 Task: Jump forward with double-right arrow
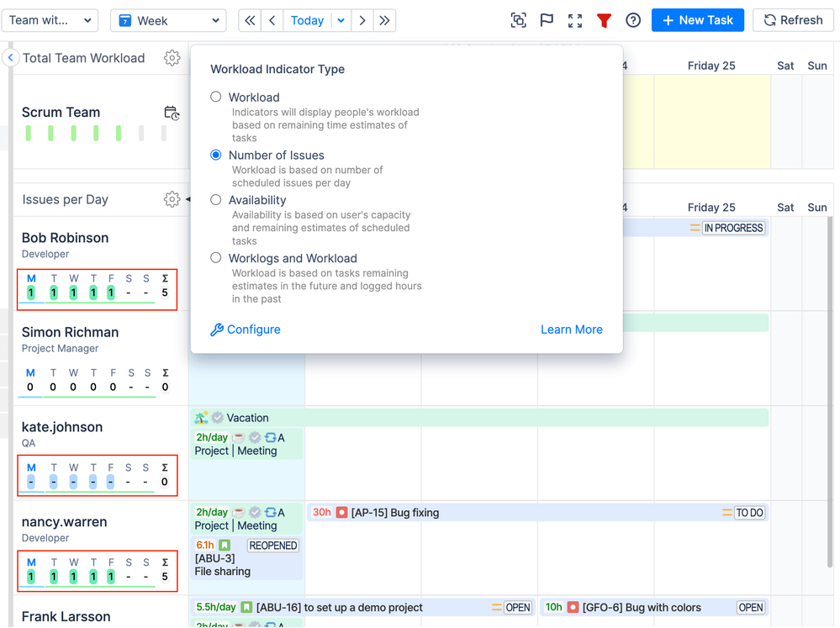pyautogui.click(x=384, y=20)
